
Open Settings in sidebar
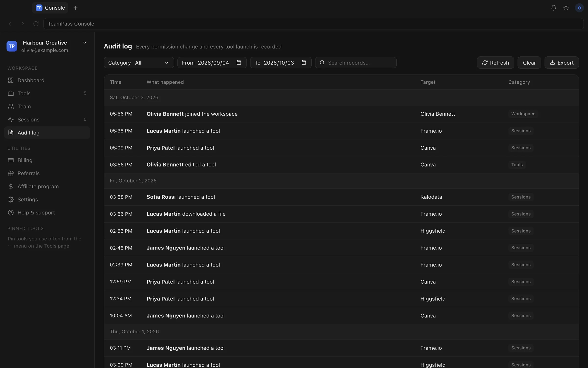[47, 199]
